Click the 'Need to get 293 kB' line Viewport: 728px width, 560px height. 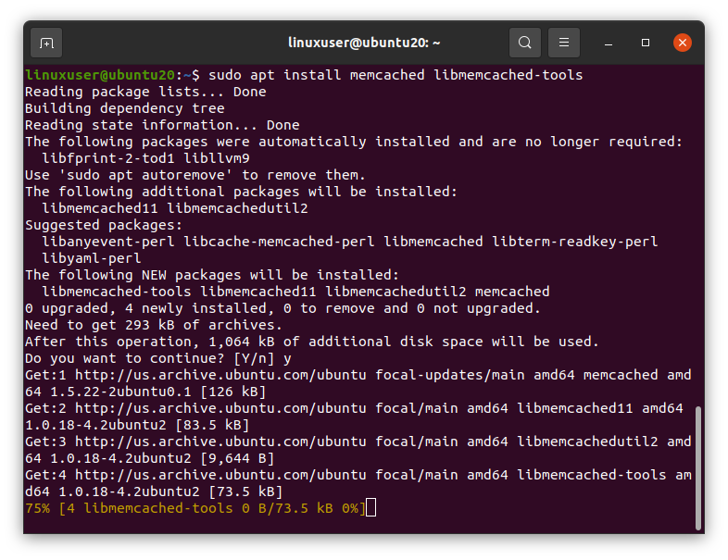154,325
